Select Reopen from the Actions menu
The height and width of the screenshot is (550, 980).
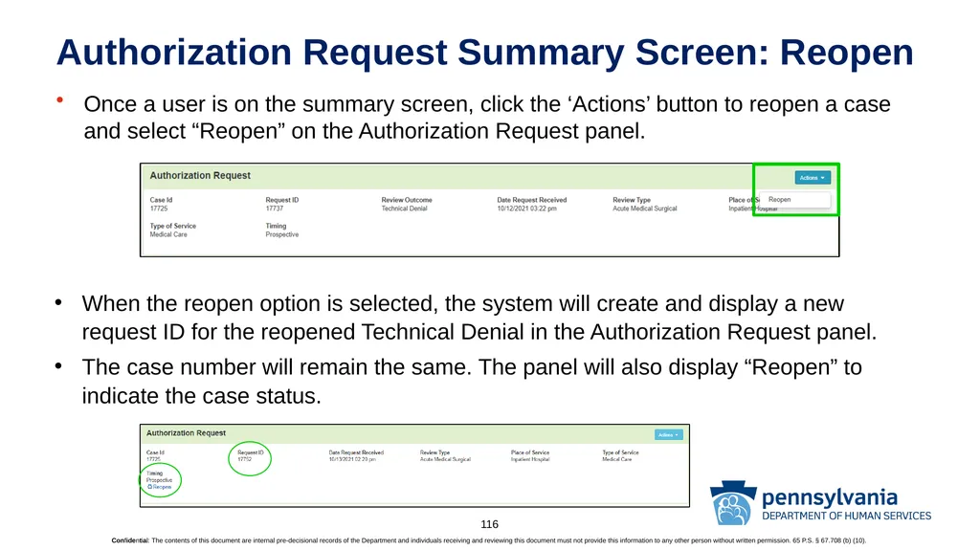pyautogui.click(x=779, y=199)
